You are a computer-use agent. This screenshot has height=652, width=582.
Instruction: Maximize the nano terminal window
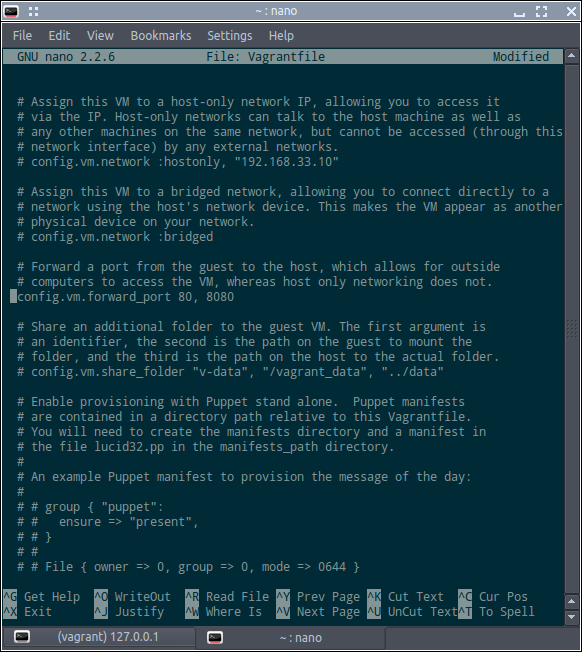tap(541, 11)
